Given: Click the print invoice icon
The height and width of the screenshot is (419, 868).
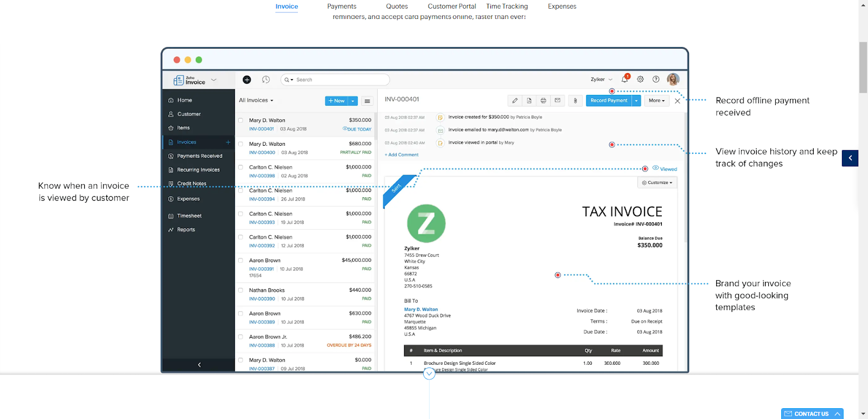Looking at the screenshot, I should (x=543, y=101).
